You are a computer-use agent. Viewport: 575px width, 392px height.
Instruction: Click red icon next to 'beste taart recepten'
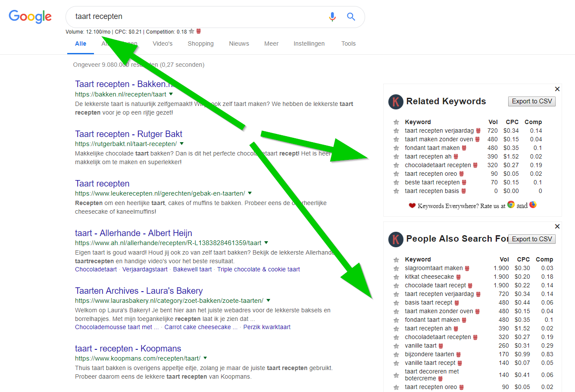click(464, 182)
